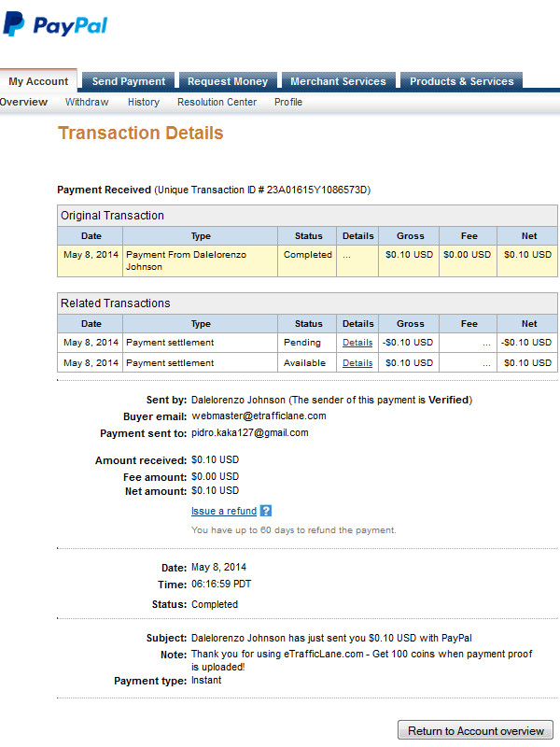
Task: Select the Overview submenu item
Action: [x=24, y=102]
